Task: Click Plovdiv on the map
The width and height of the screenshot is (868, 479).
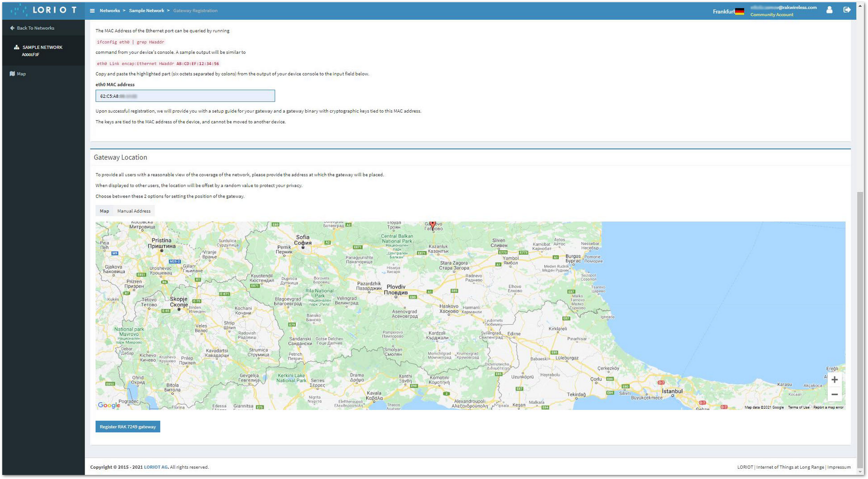Action: point(396,290)
